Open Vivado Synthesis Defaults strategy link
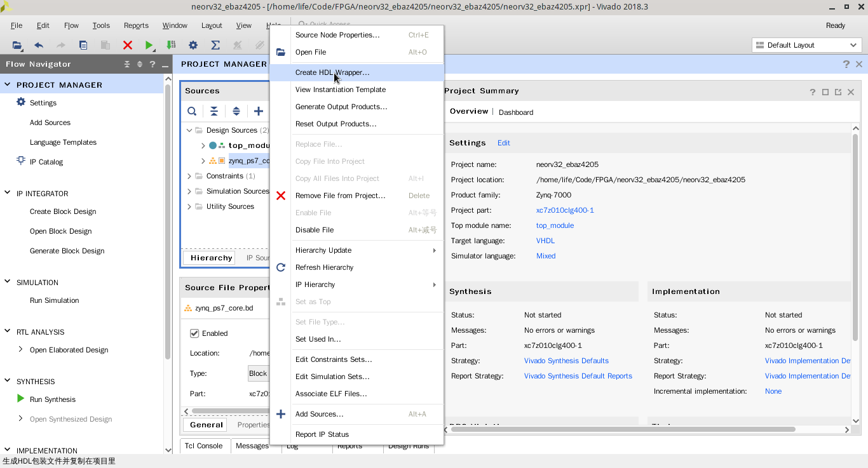This screenshot has height=468, width=868. [566, 361]
